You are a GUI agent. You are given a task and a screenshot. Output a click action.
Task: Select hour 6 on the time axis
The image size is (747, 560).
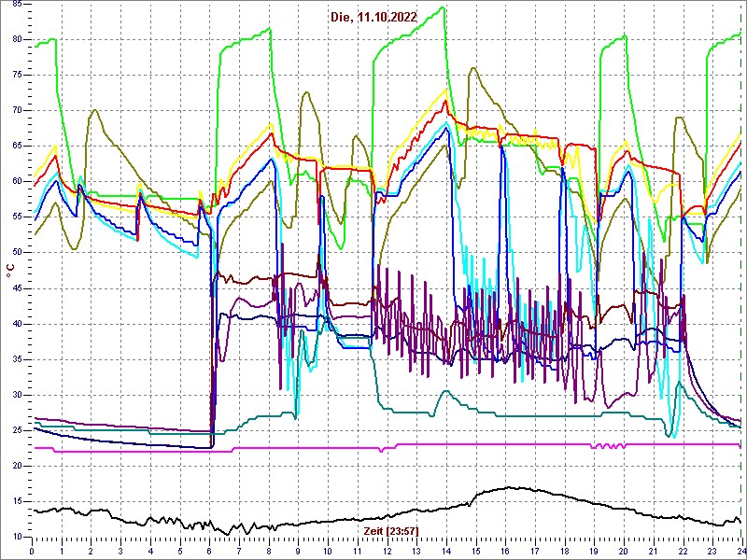click(209, 551)
